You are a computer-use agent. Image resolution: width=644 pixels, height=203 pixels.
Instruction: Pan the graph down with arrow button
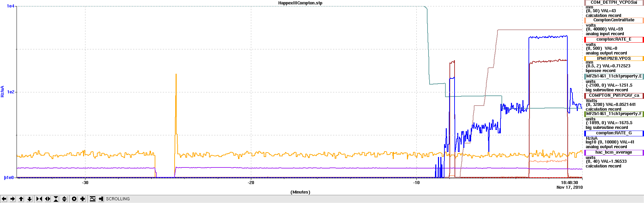tap(29, 199)
